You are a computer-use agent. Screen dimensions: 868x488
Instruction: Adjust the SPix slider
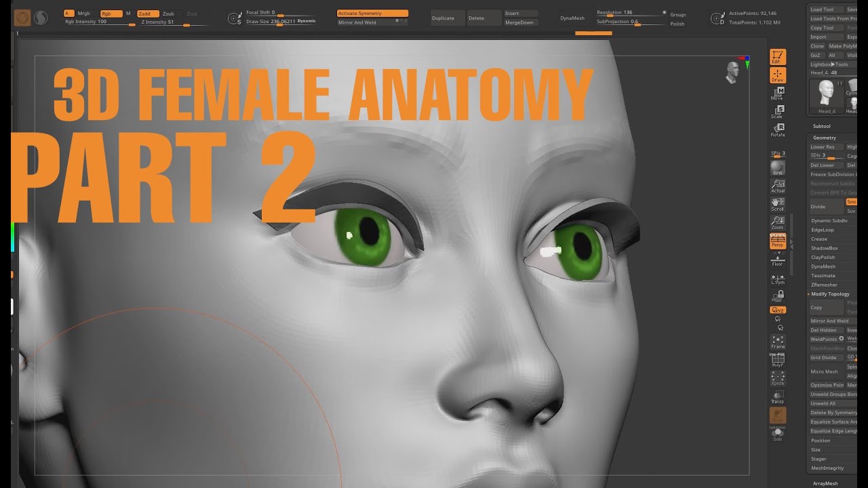click(778, 154)
